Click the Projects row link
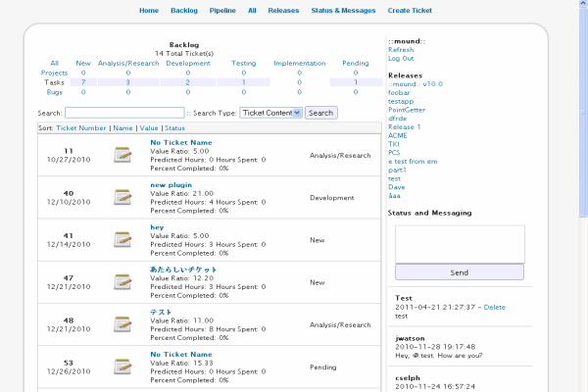The width and height of the screenshot is (588, 392). click(x=54, y=73)
